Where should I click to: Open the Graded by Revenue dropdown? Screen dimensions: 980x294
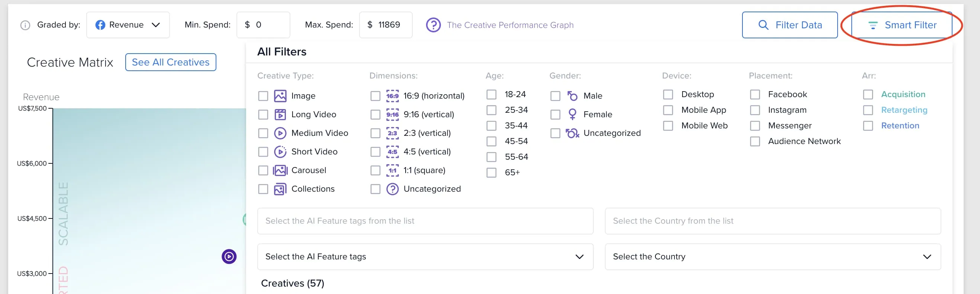(x=128, y=25)
